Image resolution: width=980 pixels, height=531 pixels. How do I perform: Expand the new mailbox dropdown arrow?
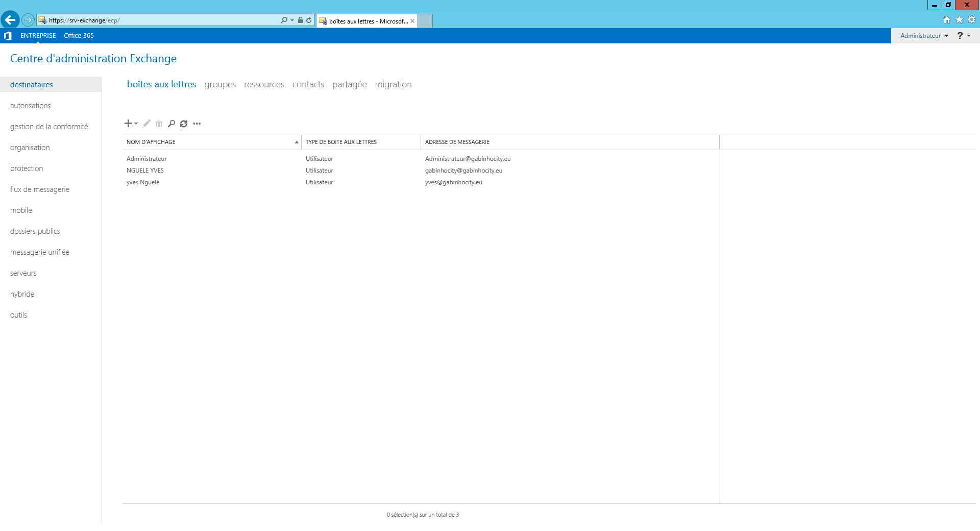[x=136, y=124]
